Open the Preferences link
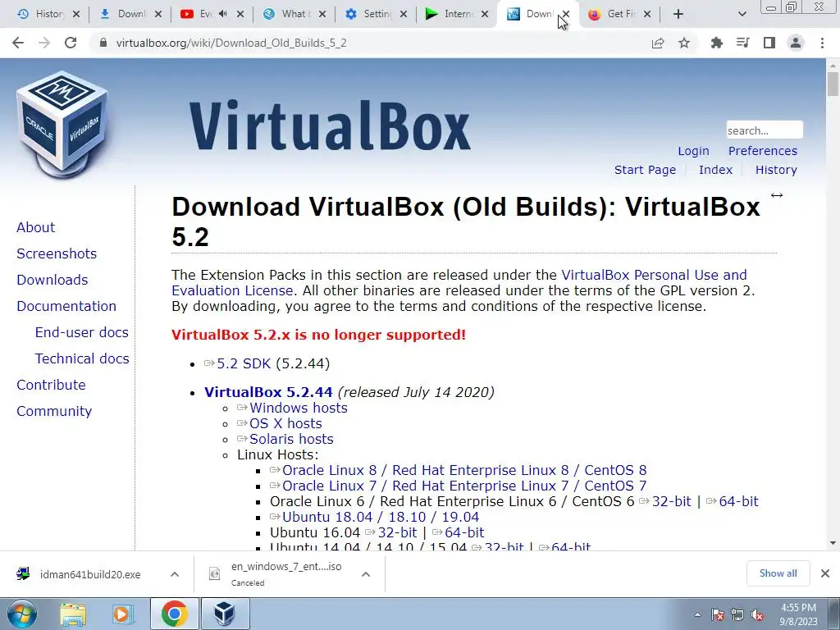The height and width of the screenshot is (630, 840). pos(762,151)
